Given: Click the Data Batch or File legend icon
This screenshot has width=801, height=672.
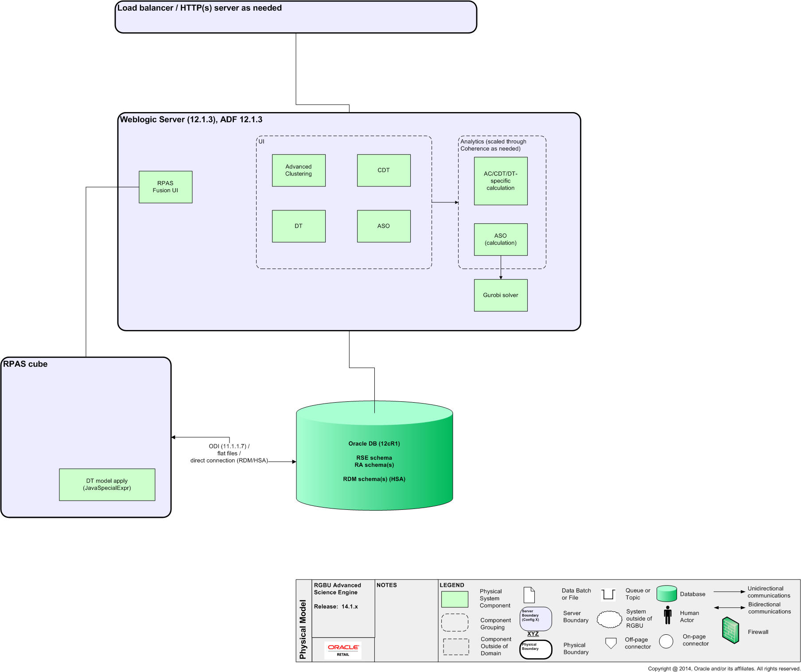Looking at the screenshot, I should coord(529,595).
